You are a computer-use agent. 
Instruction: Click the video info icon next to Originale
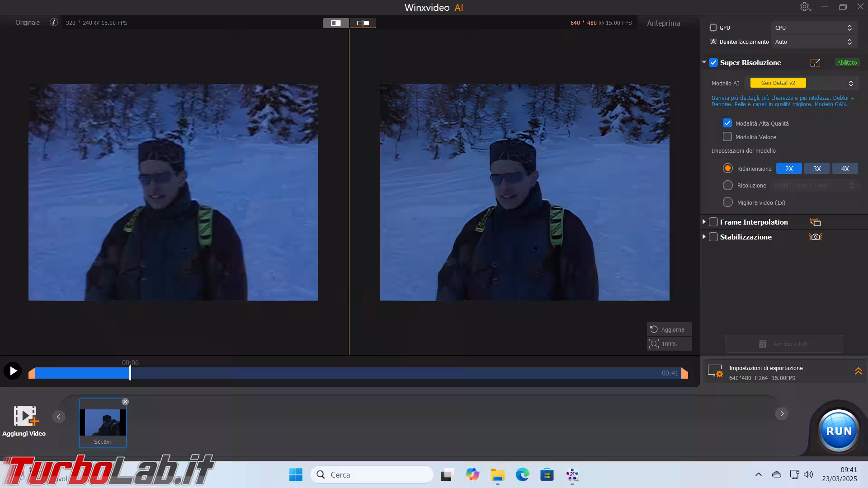click(x=54, y=22)
